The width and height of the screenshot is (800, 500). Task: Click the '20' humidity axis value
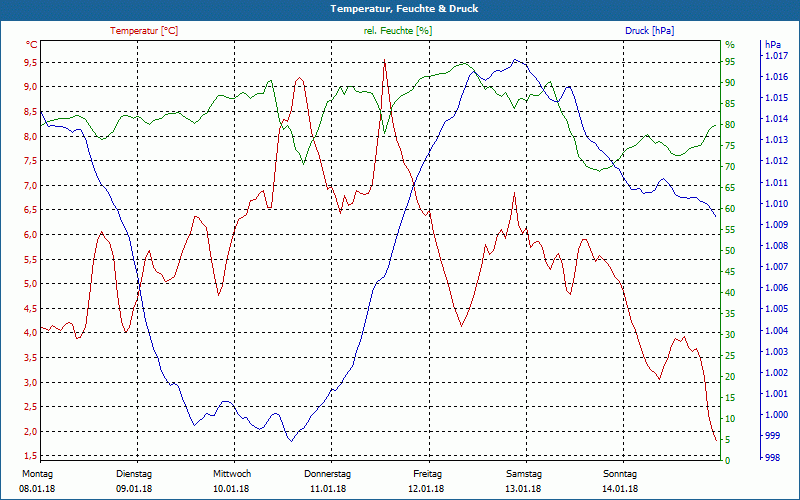coord(730,377)
